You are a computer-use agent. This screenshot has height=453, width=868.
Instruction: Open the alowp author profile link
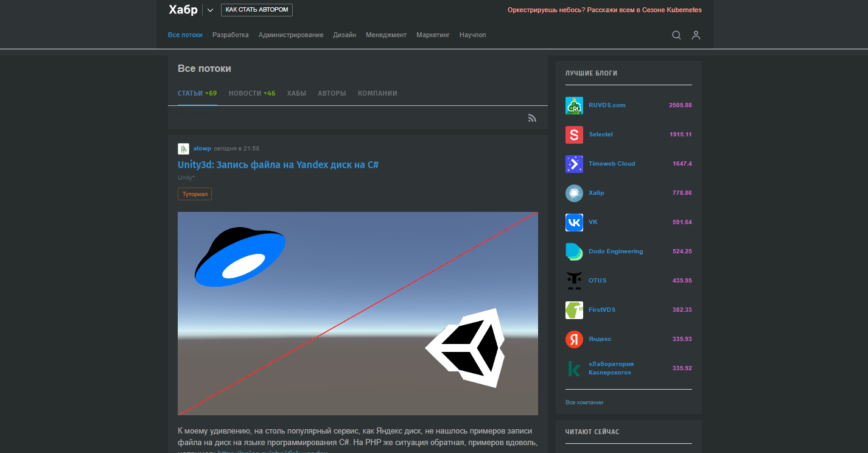(202, 149)
